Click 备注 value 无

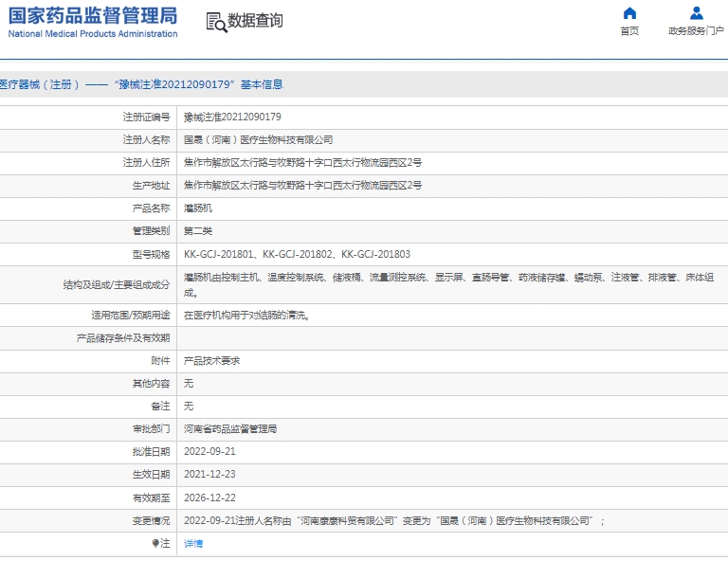coord(189,406)
